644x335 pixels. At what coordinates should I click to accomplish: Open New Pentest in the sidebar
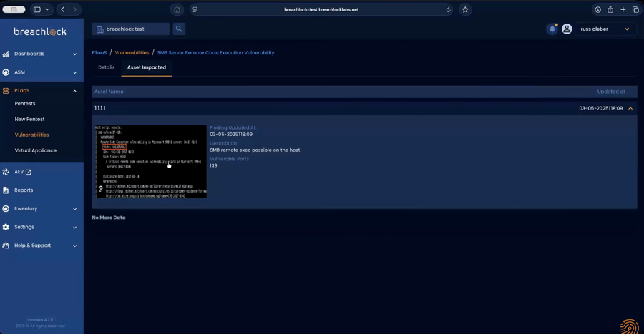click(29, 120)
